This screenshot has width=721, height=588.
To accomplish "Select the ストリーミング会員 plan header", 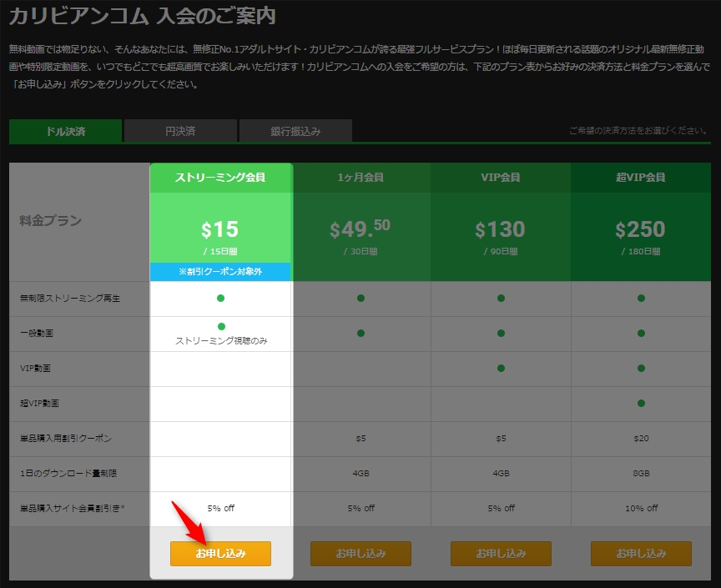I will click(220, 178).
